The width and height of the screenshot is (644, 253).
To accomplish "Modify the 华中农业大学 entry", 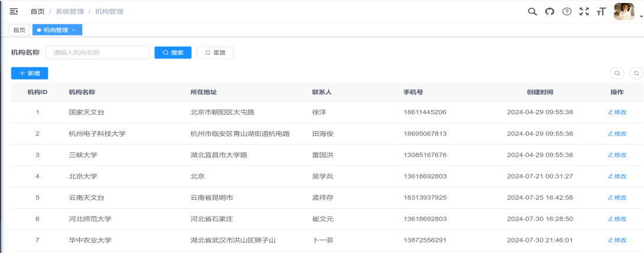I will coord(617,240).
